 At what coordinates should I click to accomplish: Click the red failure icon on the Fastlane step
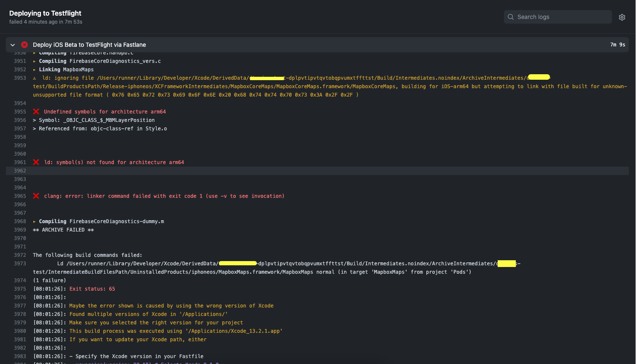click(24, 44)
